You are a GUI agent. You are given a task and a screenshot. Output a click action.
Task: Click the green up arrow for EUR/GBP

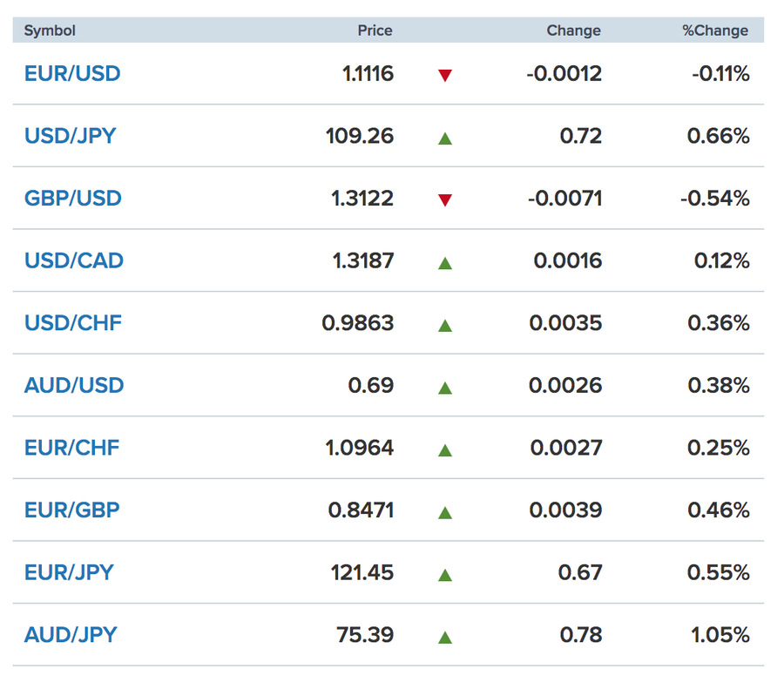pos(445,511)
